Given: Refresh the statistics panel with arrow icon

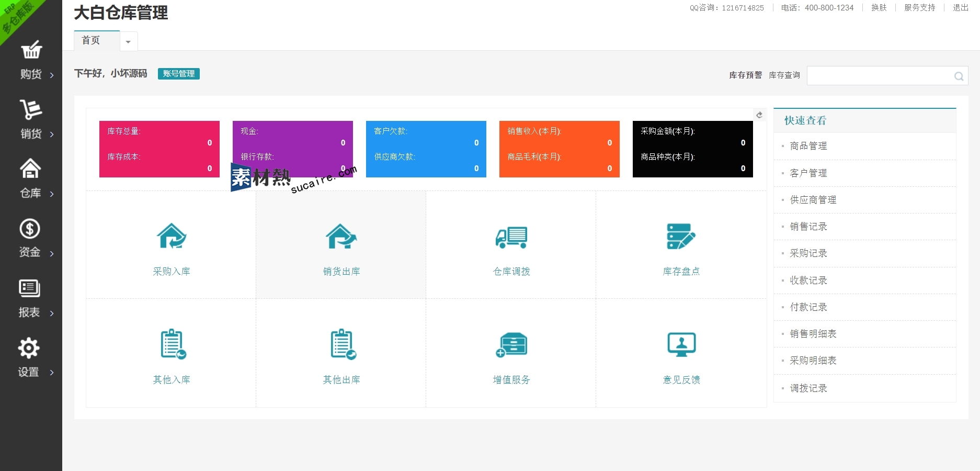Looking at the screenshot, I should [x=759, y=115].
